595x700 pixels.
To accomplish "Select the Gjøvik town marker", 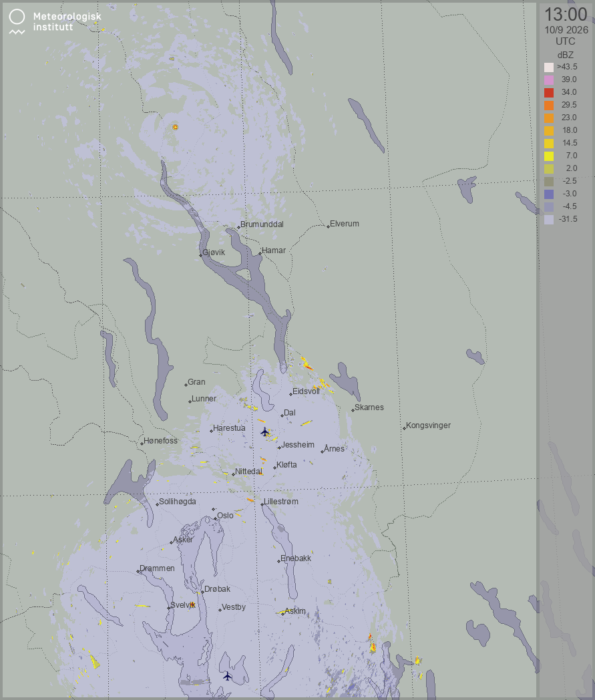I will coord(200,255).
